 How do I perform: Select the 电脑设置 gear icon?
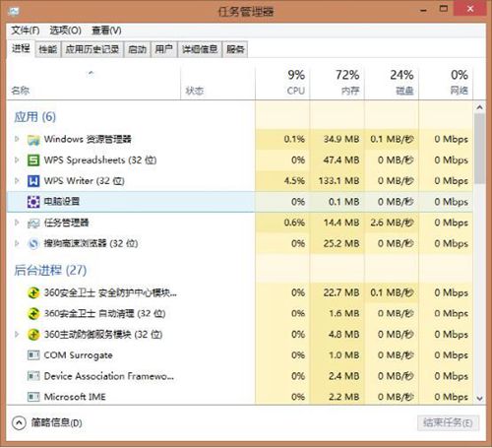(33, 202)
